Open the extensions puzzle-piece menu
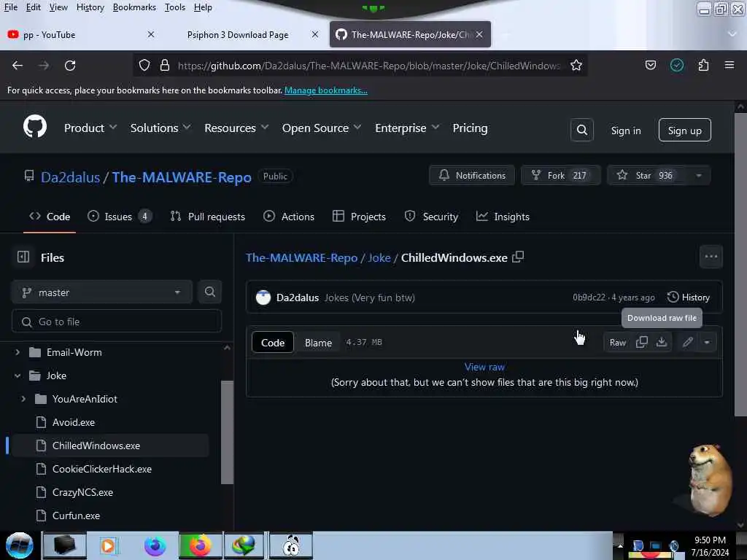Image resolution: width=747 pixels, height=560 pixels. (703, 65)
